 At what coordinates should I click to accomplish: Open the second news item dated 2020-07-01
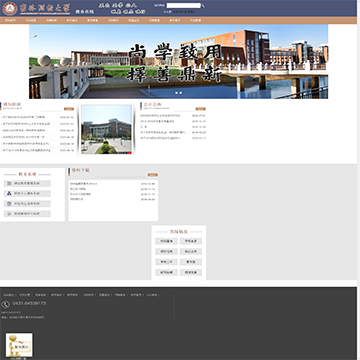26,124
